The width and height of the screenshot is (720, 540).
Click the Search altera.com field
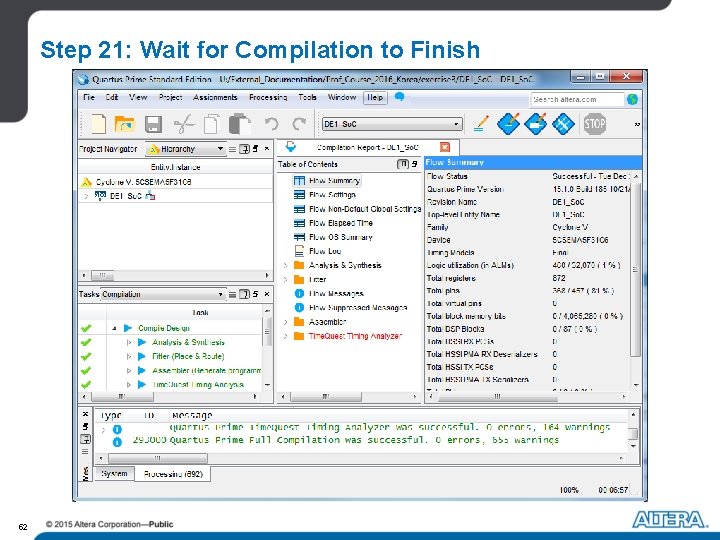click(x=577, y=99)
